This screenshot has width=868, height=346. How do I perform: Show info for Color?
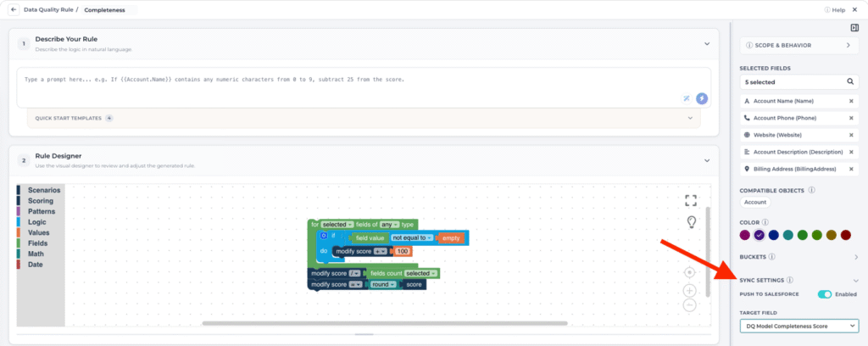coord(765,222)
